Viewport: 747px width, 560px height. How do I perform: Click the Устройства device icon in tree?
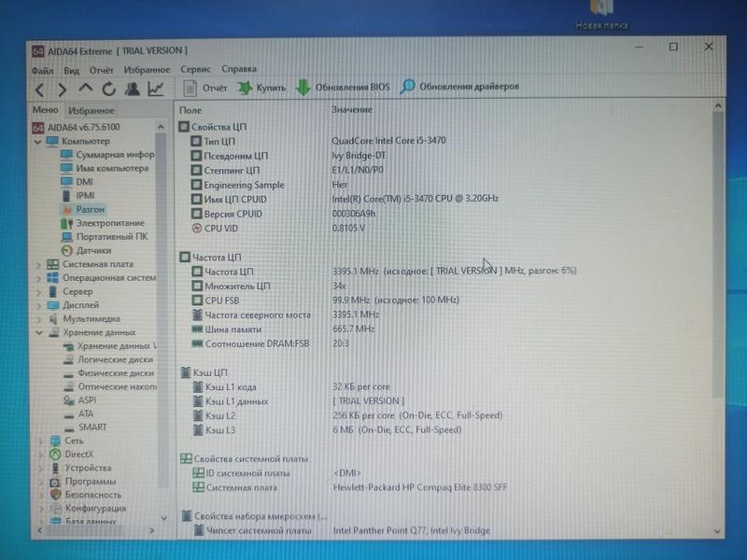point(56,469)
